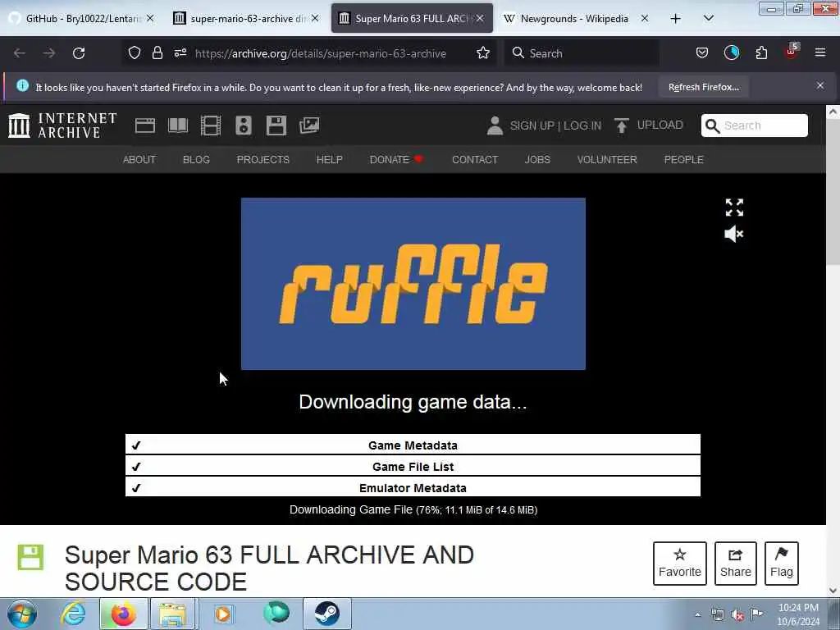
Task: Open the tracking protection shield icon
Action: [135, 52]
